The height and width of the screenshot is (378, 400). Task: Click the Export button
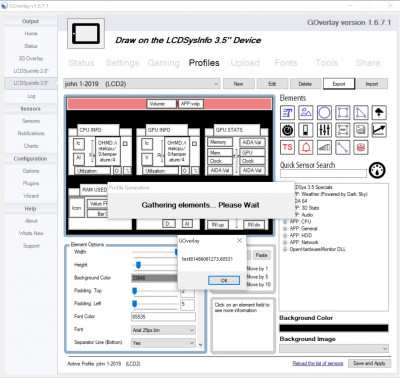[x=339, y=84]
